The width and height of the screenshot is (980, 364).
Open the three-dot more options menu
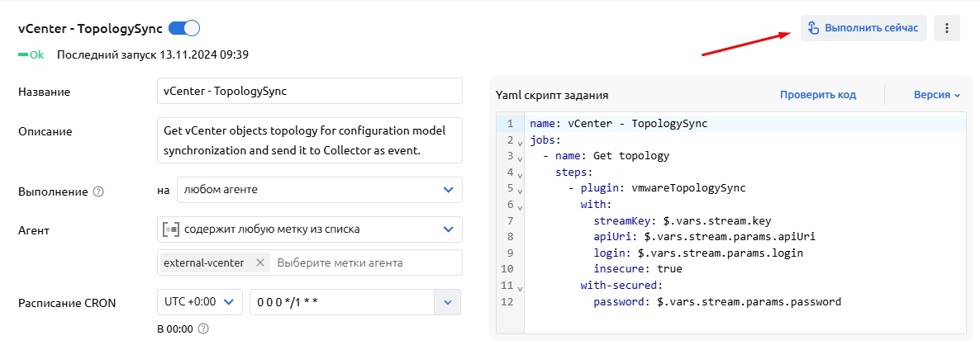coord(946,28)
